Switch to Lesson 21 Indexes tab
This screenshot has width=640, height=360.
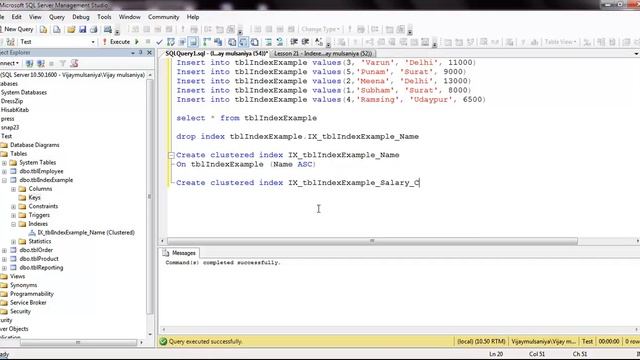[x=323, y=53]
